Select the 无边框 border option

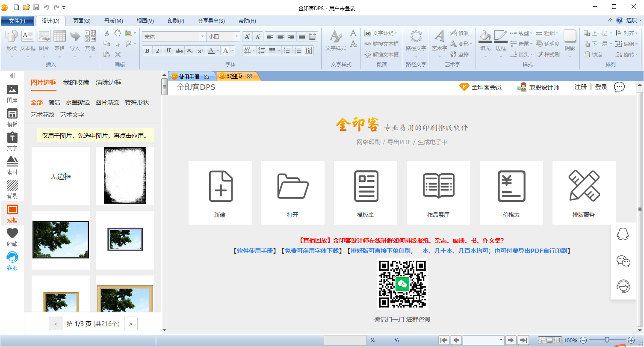point(60,175)
